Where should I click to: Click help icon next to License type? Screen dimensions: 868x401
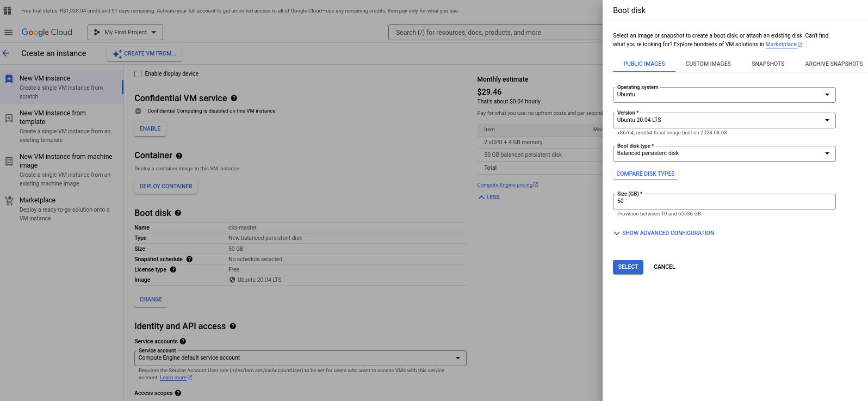pos(173,270)
